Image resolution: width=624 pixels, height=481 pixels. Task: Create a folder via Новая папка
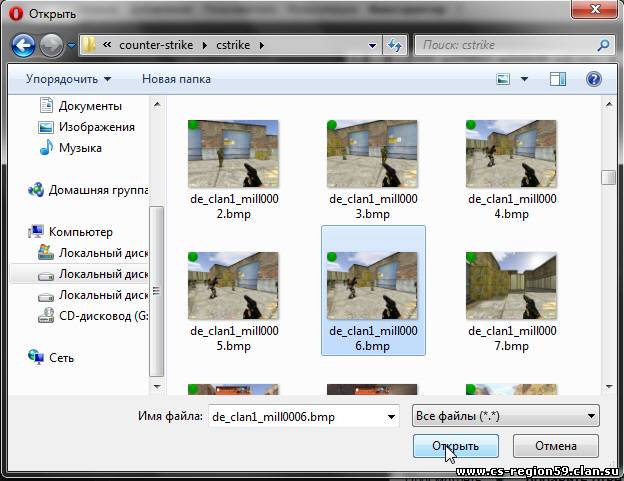point(176,79)
